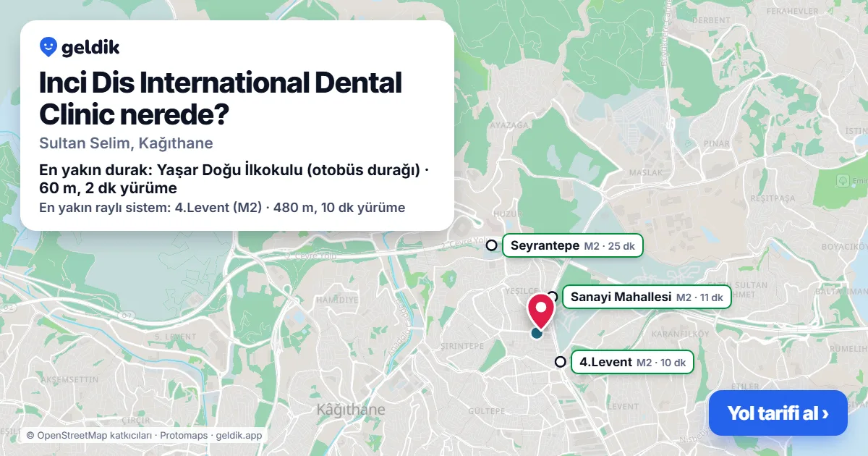This screenshot has width=868, height=456.
Task: Click the 'Kâğıthane' map label
Action: [351, 410]
